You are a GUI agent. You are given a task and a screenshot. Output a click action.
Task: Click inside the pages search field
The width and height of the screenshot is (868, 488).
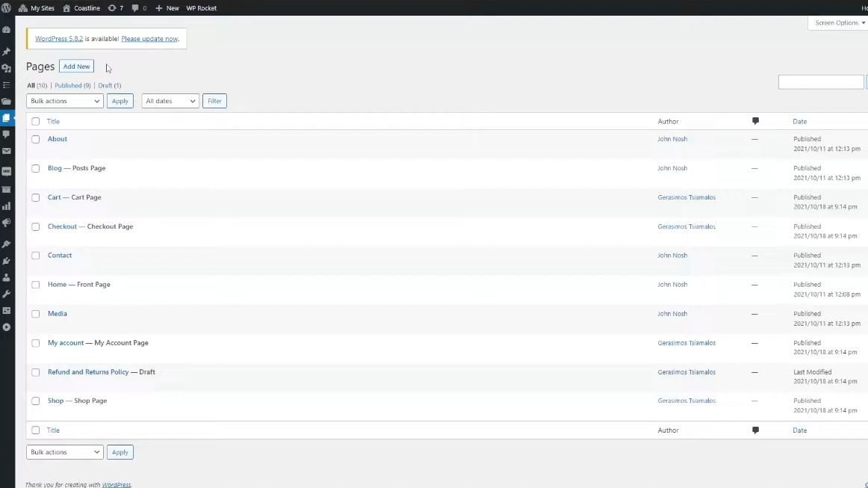click(x=820, y=82)
